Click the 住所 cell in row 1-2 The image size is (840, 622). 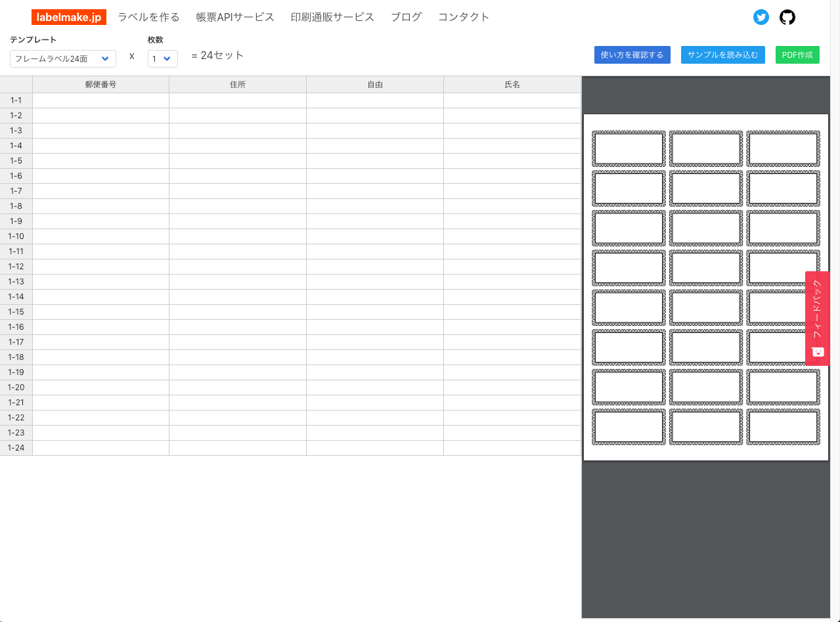238,115
